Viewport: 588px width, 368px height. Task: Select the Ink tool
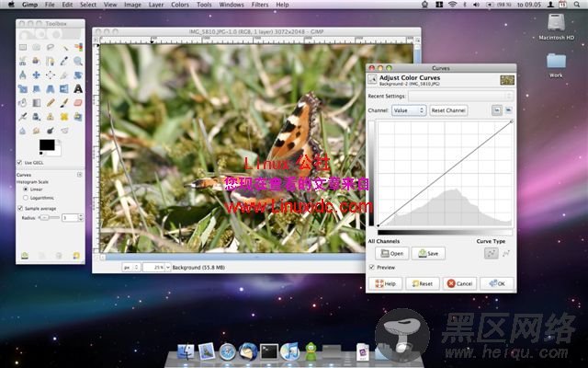[x=37, y=117]
